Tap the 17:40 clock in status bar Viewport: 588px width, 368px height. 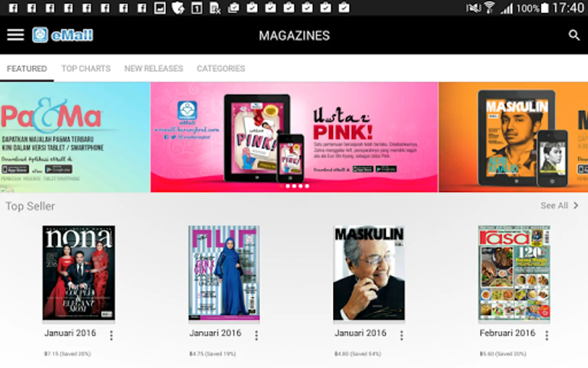[568, 8]
